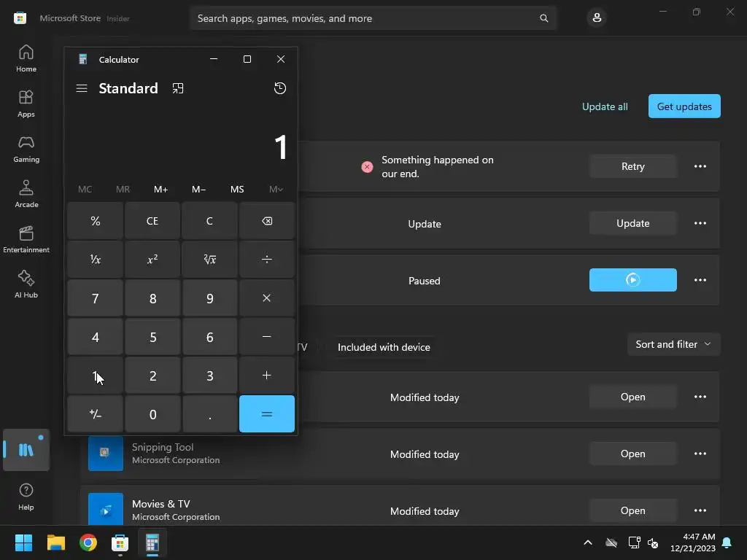The height and width of the screenshot is (560, 747).
Task: Click the x squared key
Action: pos(152,260)
